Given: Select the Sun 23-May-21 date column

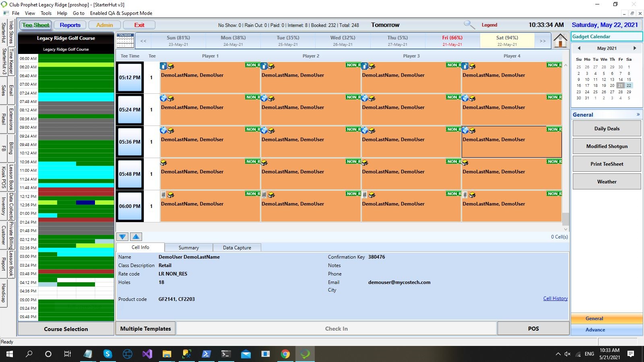Looking at the screenshot, I should [x=178, y=41].
